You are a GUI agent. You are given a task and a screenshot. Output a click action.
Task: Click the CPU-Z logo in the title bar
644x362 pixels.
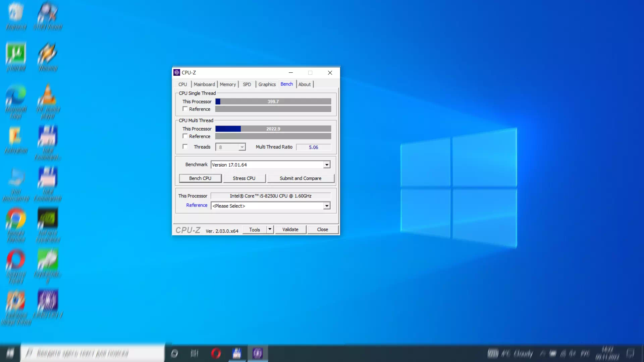pyautogui.click(x=177, y=72)
